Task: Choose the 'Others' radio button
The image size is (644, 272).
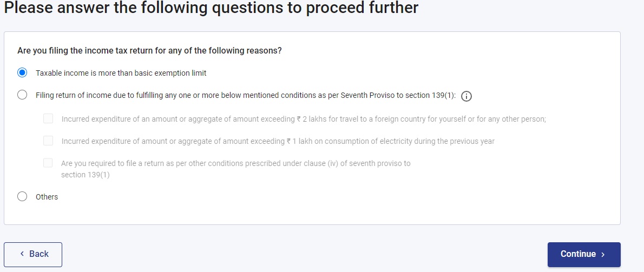Action: pyautogui.click(x=22, y=196)
